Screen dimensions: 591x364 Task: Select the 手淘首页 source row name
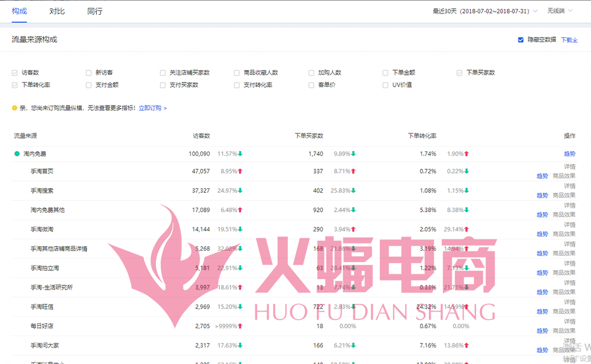click(42, 171)
